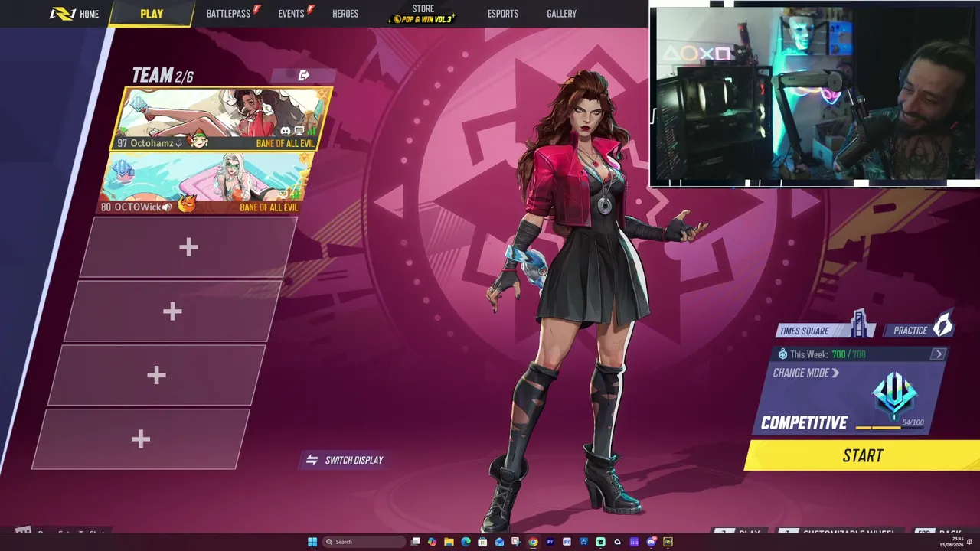This screenshot has height=551, width=980.
Task: Open File Explorer from taskbar
Action: 449,542
